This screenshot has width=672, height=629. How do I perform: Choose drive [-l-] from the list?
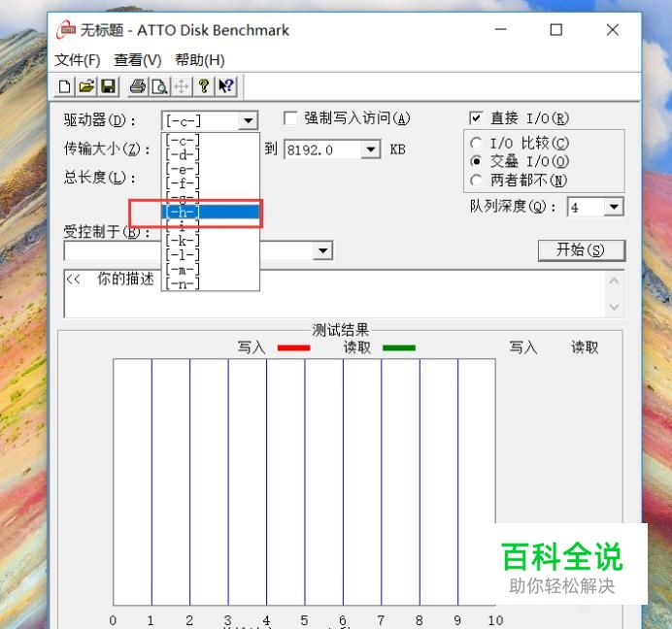[x=211, y=255]
